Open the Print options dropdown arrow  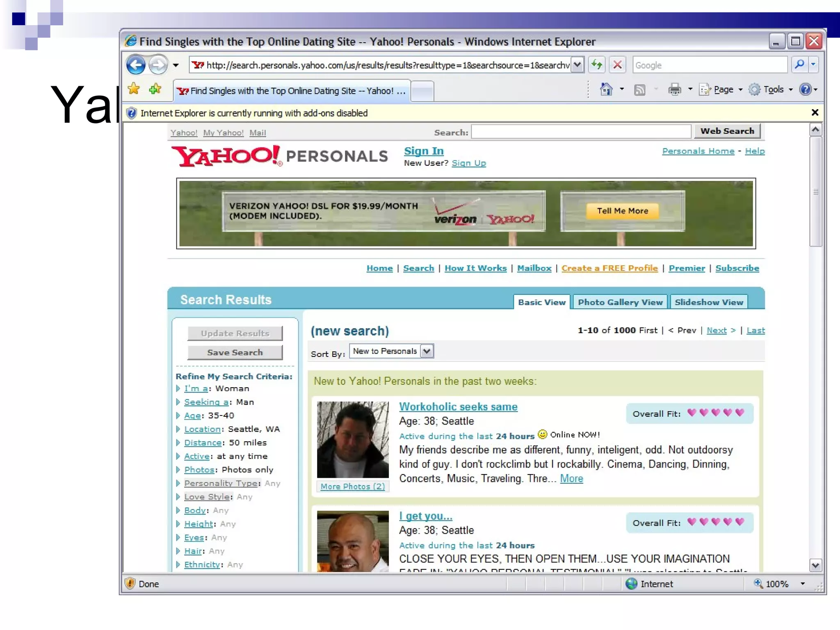(690, 89)
